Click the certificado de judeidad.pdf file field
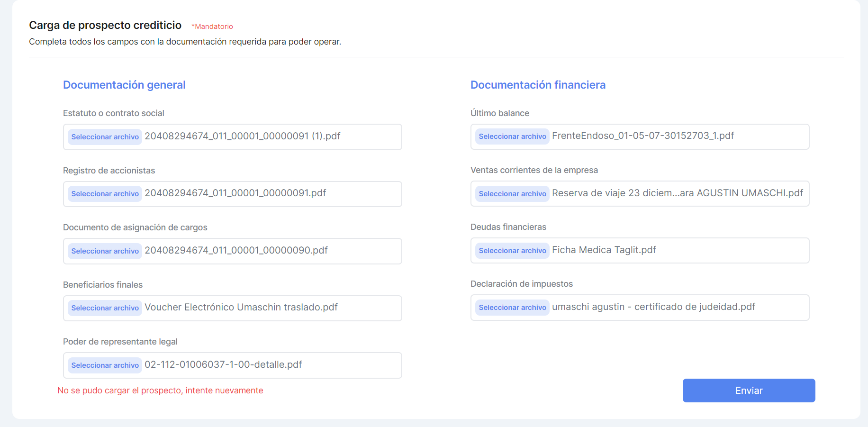The width and height of the screenshot is (868, 427). (653, 307)
